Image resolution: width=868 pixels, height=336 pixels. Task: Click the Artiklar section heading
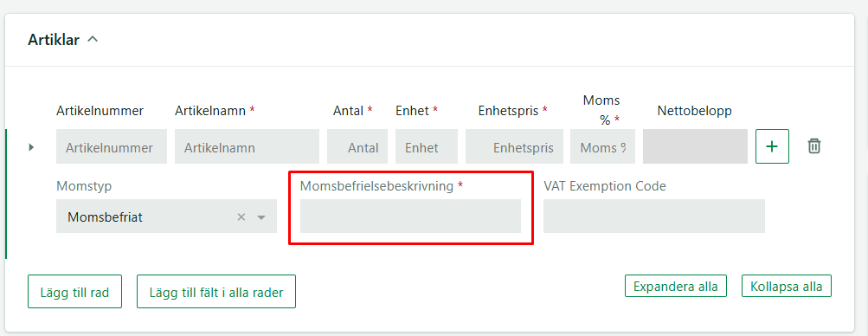pyautogui.click(x=54, y=40)
